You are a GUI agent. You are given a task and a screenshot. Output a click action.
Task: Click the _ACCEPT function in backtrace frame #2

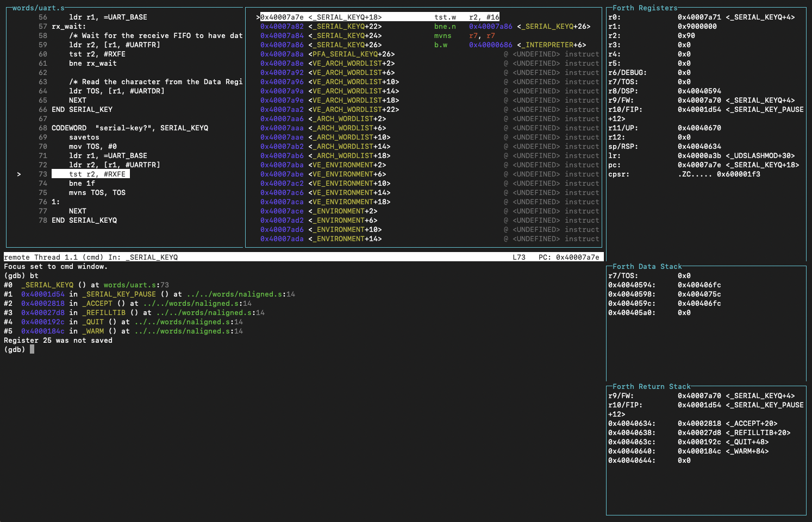97,304
